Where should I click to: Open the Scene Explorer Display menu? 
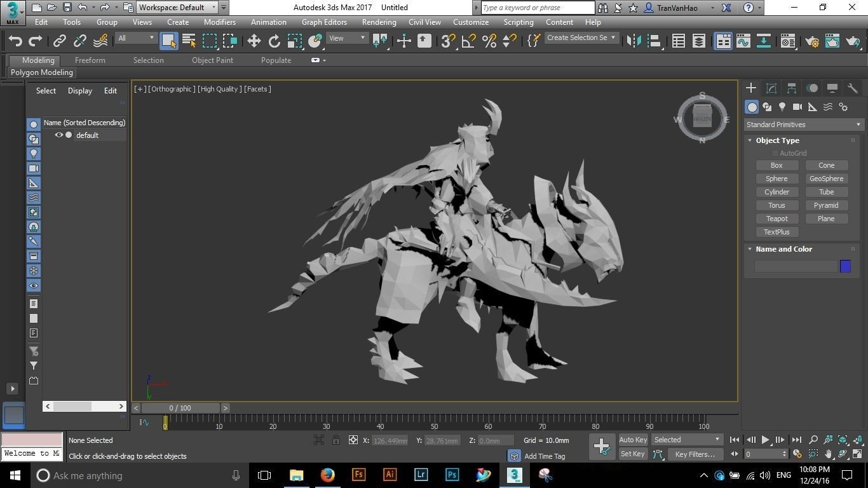click(80, 91)
